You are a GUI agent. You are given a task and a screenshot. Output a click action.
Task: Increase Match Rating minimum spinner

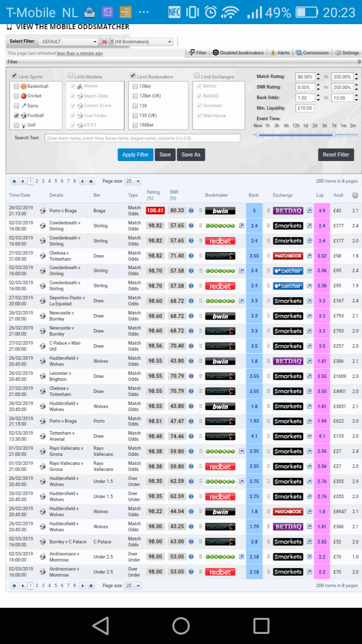[x=317, y=75]
